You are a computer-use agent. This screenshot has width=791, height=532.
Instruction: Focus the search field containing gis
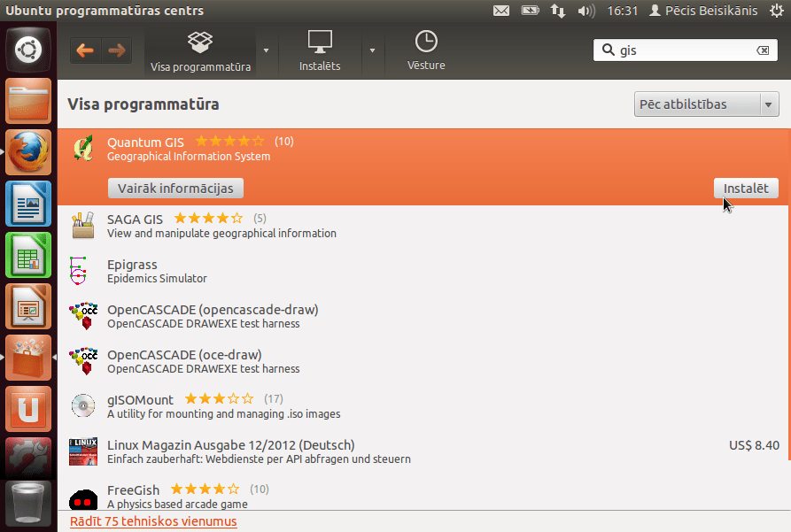(686, 50)
